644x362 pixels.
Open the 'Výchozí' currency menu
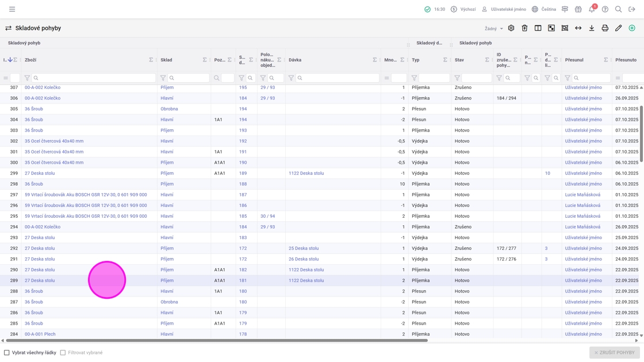click(x=463, y=9)
